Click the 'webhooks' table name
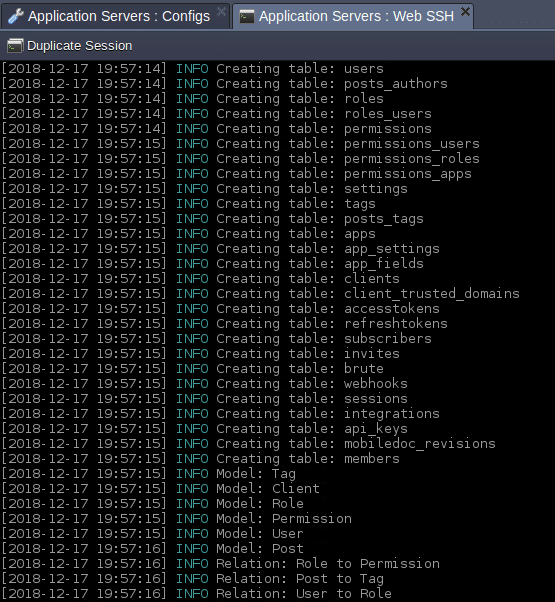The height and width of the screenshot is (602, 555). (376, 384)
